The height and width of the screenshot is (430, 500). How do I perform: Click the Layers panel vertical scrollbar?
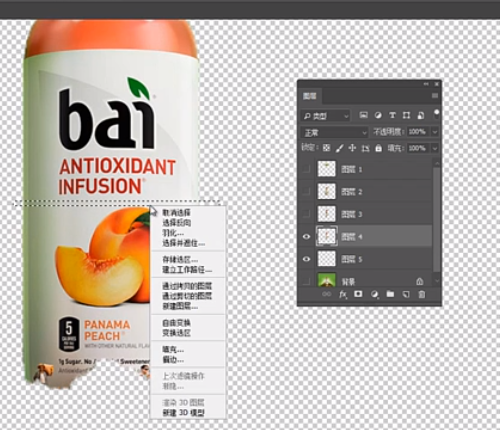[x=437, y=219]
